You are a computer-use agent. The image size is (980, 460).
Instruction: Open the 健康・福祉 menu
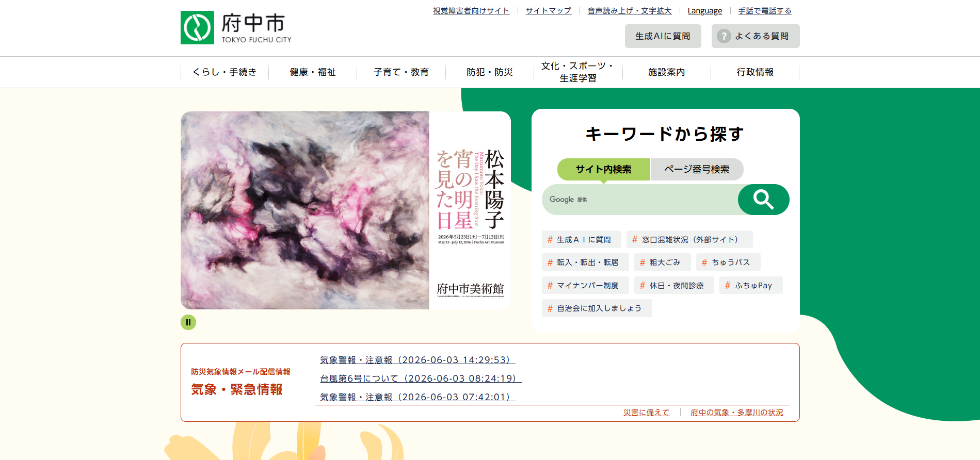[313, 72]
